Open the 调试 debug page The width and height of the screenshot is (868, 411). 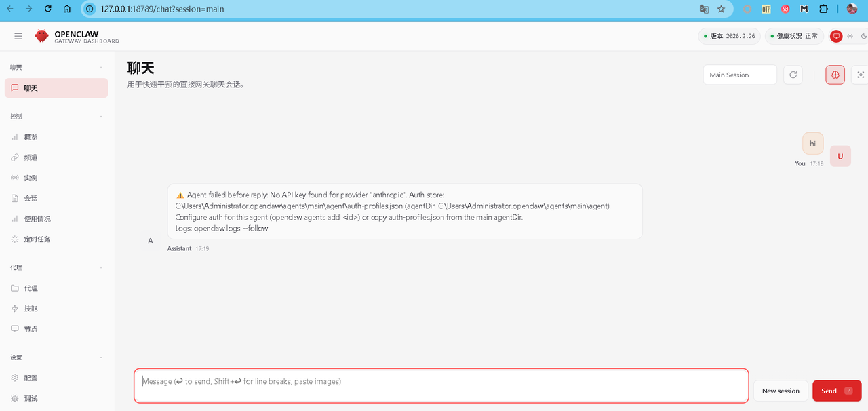(x=56, y=398)
